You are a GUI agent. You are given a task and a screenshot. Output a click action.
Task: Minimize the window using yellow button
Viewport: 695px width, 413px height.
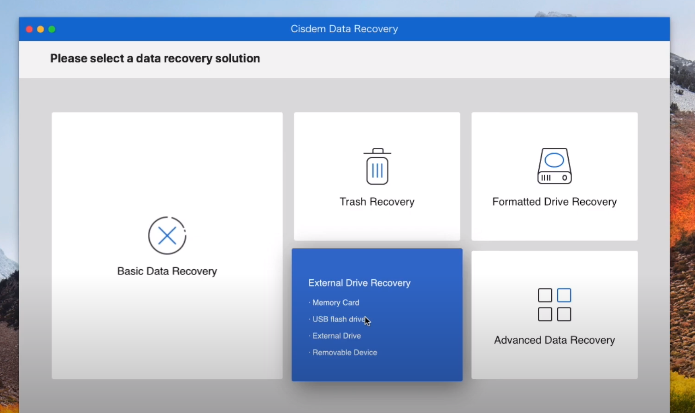(x=40, y=29)
